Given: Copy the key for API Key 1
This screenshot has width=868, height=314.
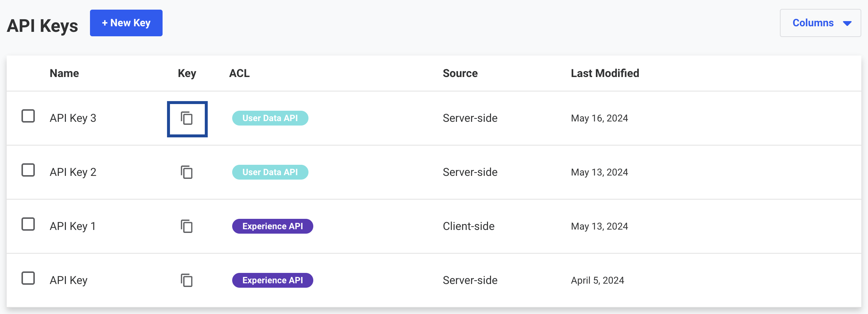Looking at the screenshot, I should [x=187, y=226].
